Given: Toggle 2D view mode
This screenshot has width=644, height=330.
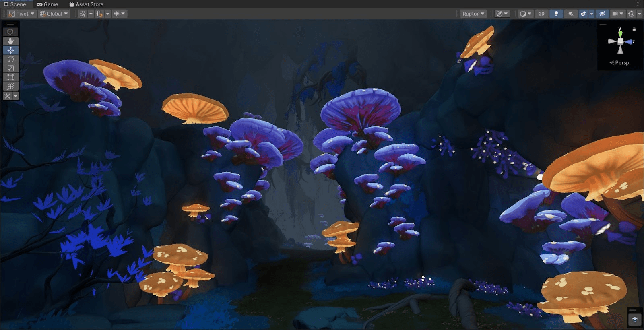Looking at the screenshot, I should [x=541, y=14].
